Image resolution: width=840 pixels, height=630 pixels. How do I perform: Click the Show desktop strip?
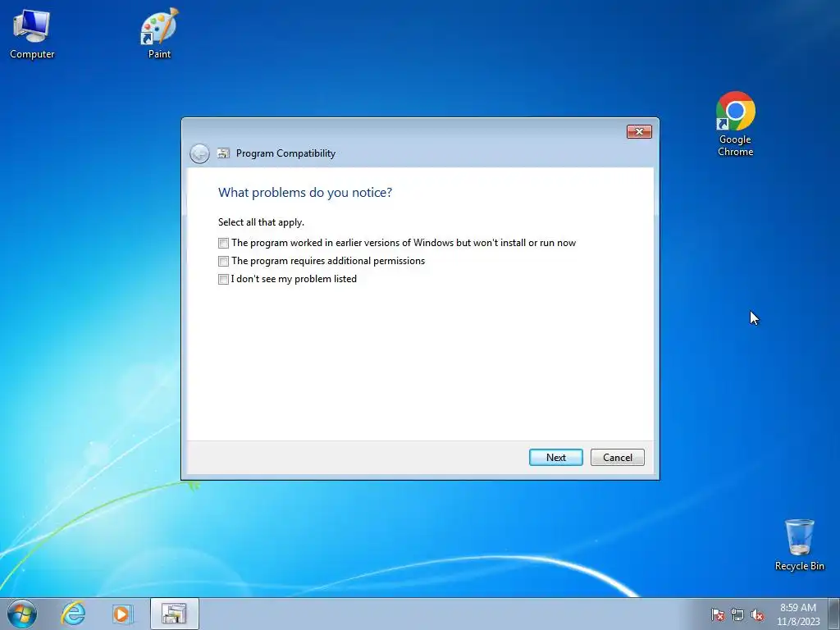[x=834, y=614]
